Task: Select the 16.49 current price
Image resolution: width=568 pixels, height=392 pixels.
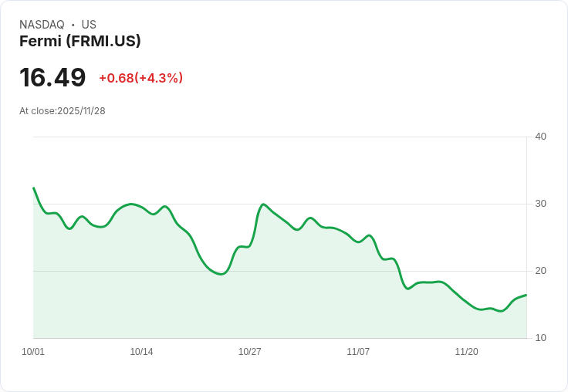Action: [x=52, y=78]
